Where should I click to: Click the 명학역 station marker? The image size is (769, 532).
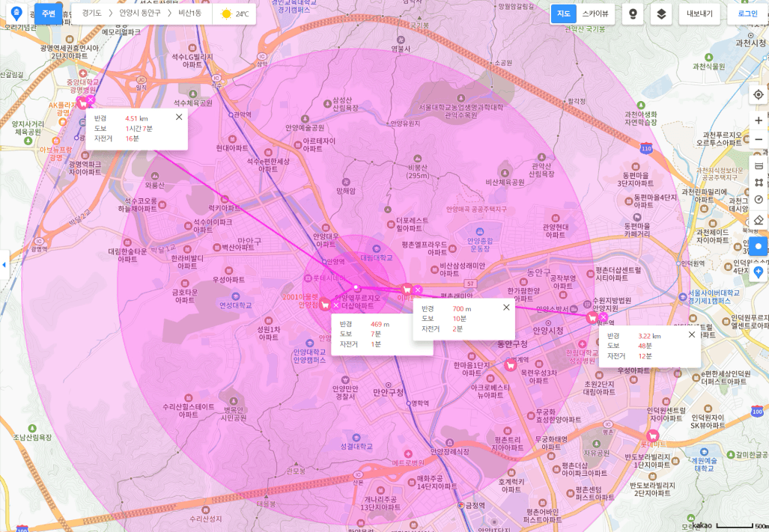409,403
